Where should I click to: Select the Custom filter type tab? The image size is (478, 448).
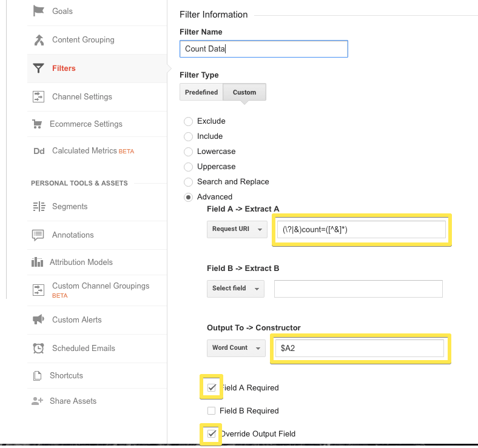click(x=244, y=92)
